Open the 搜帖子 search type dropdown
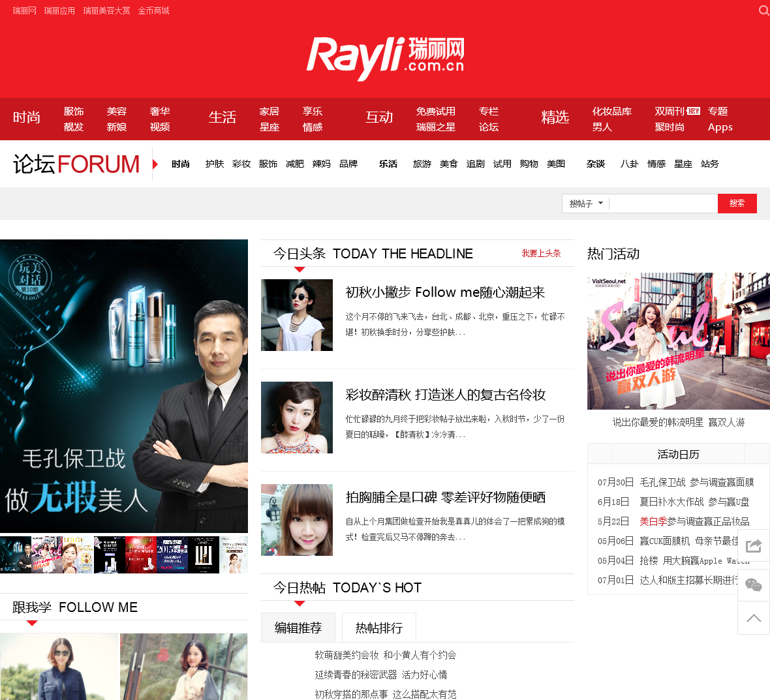The height and width of the screenshot is (700, 770). point(586,204)
